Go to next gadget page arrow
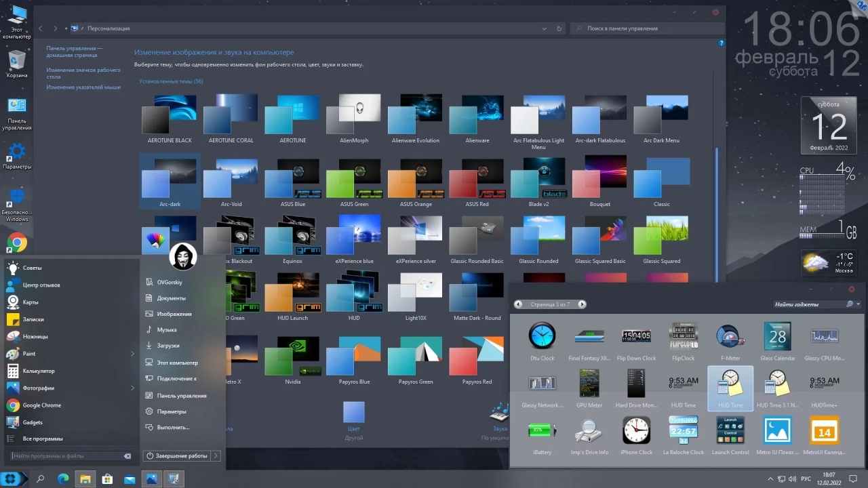The width and height of the screenshot is (868, 488). (582, 304)
